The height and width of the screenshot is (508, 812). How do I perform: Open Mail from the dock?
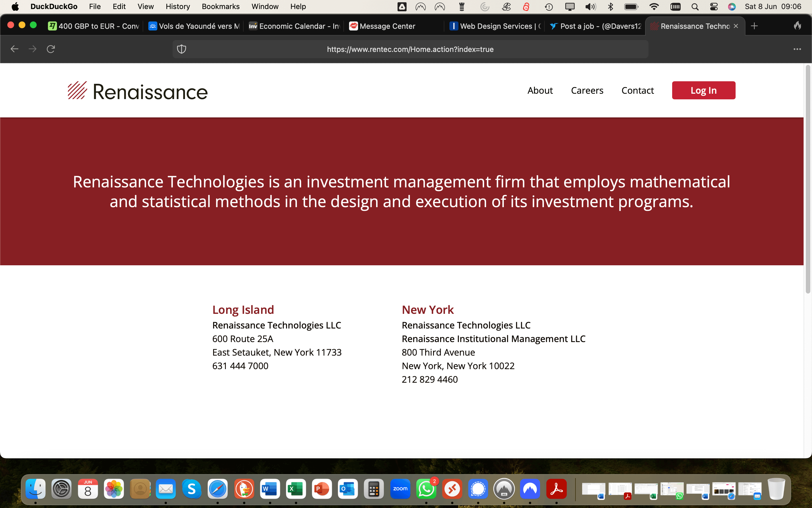click(166, 489)
